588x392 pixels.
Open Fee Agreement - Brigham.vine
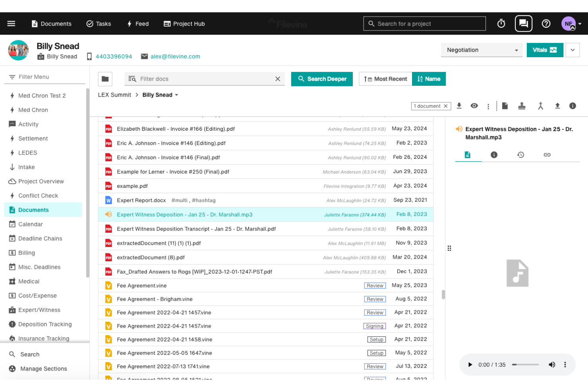point(155,299)
